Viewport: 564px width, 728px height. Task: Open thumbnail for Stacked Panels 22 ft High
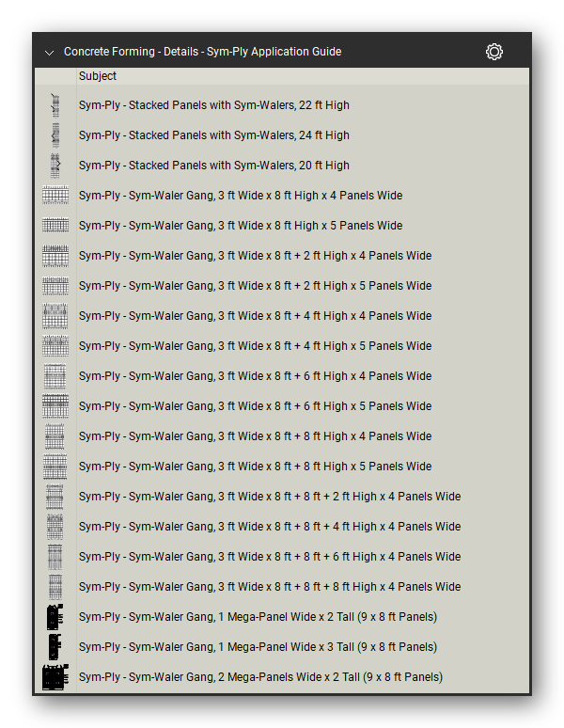(55, 105)
